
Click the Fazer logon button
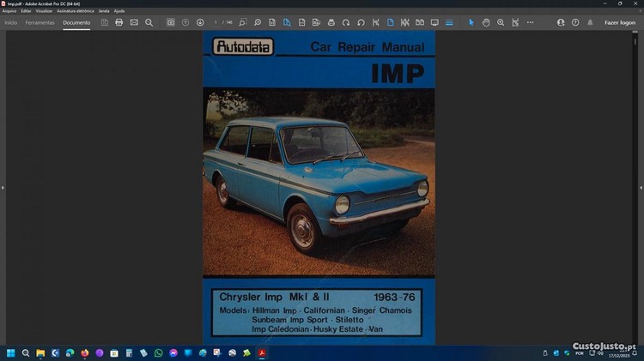point(619,22)
